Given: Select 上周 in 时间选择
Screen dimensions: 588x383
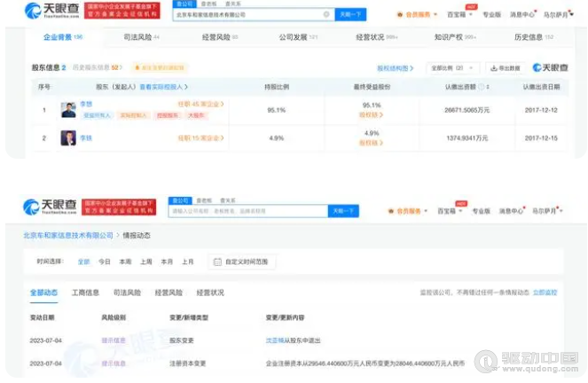Looking at the screenshot, I should click(145, 262).
